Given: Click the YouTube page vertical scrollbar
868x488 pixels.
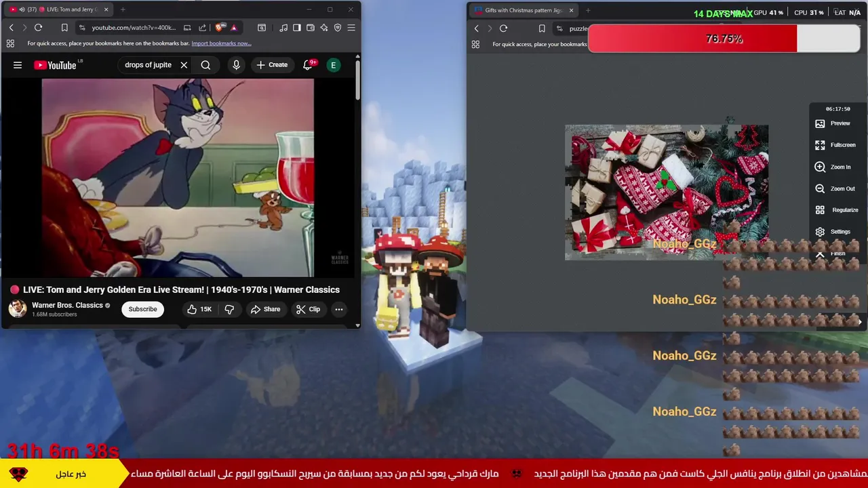Looking at the screenshot, I should (357, 81).
